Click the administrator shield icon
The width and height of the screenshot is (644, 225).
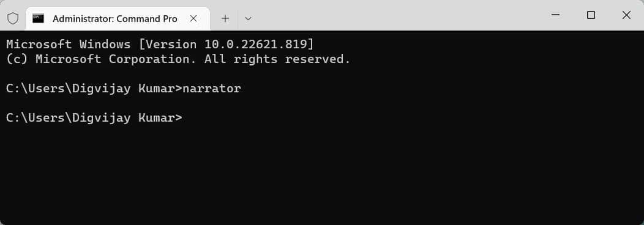coord(13,18)
